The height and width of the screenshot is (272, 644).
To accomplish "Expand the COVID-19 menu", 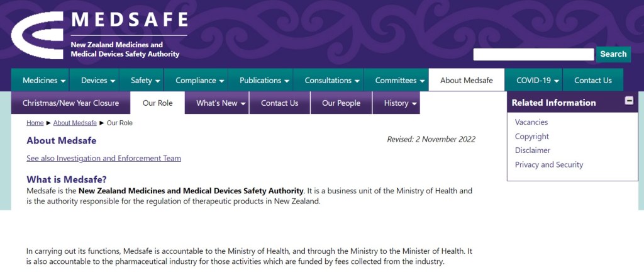I will (x=538, y=81).
